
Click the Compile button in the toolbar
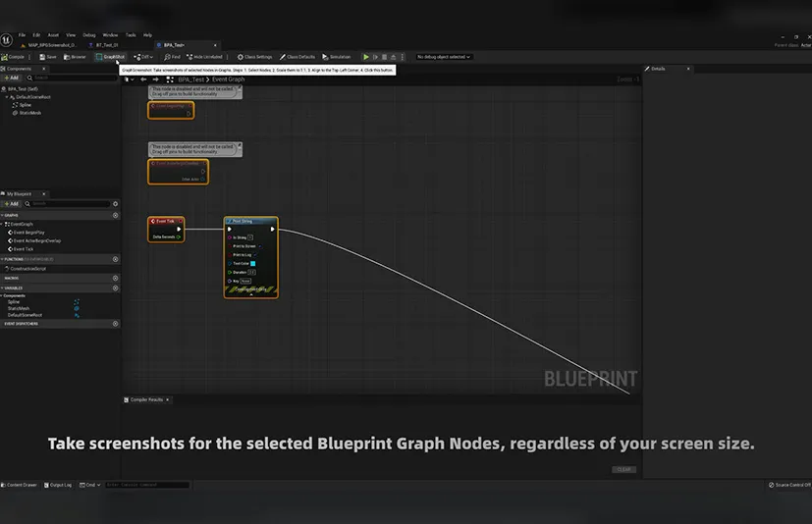click(x=13, y=57)
